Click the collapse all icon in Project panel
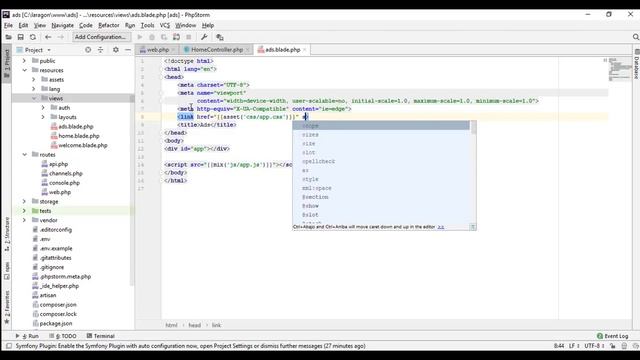The width and height of the screenshot is (640, 360). point(100,50)
